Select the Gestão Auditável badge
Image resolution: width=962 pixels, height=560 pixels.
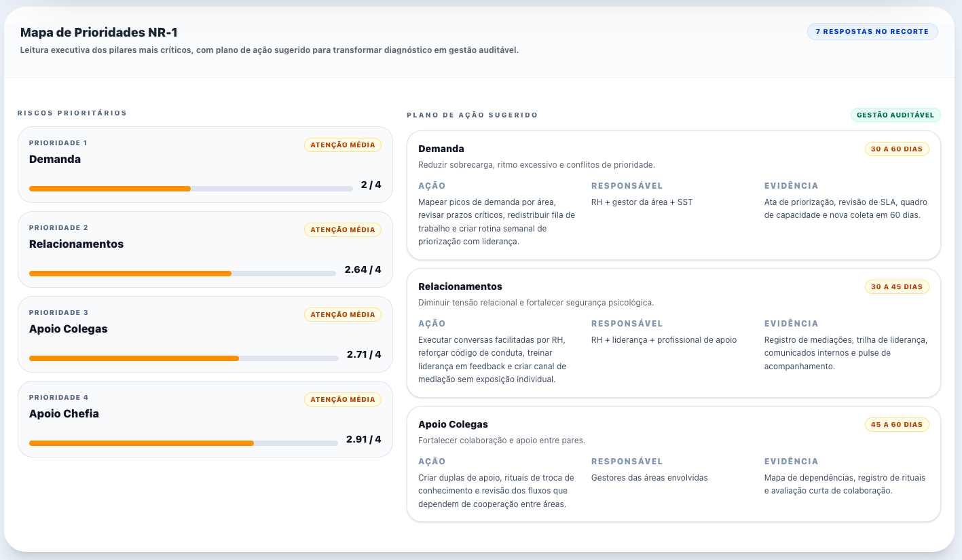point(895,115)
